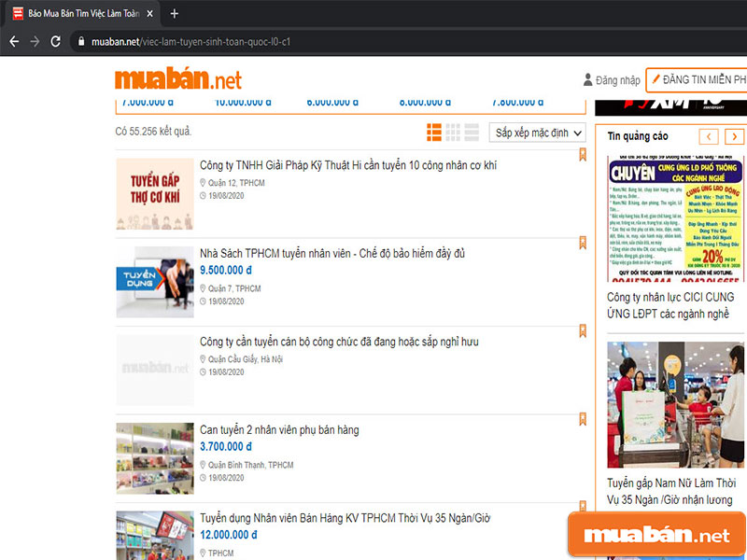This screenshot has height=560, width=747.
Task: Click the shop shelves thumbnail of bán hàng listing
Action: (x=155, y=458)
